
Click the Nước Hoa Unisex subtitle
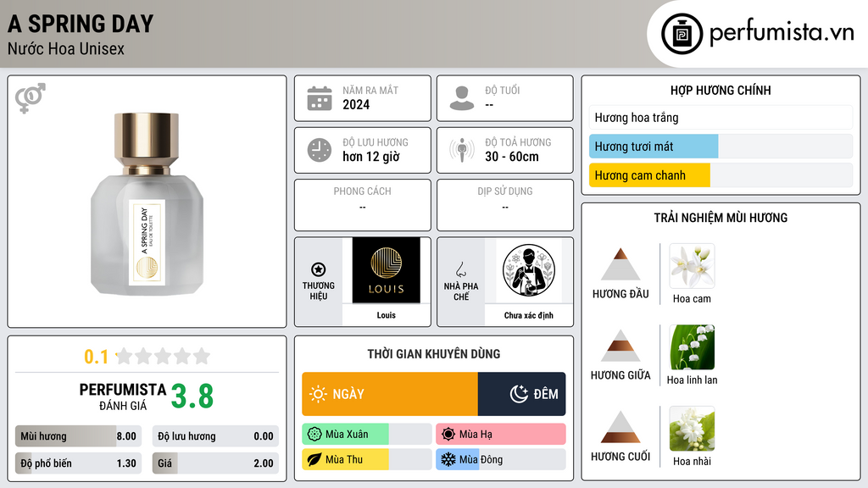[x=66, y=49]
